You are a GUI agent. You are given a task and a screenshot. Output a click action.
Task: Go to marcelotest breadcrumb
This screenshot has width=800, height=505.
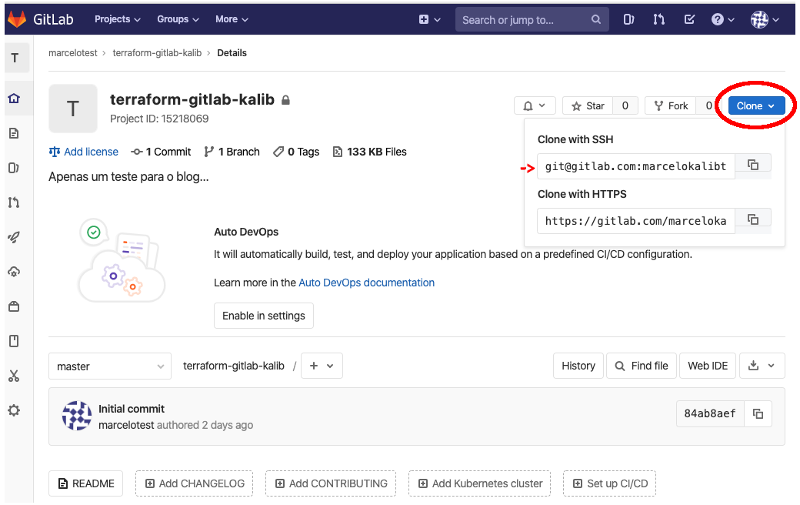pos(72,53)
